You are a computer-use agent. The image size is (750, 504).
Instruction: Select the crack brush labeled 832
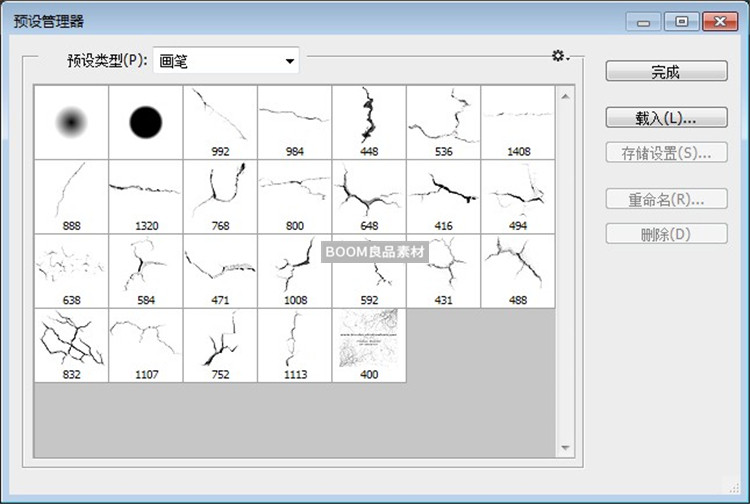[71, 345]
